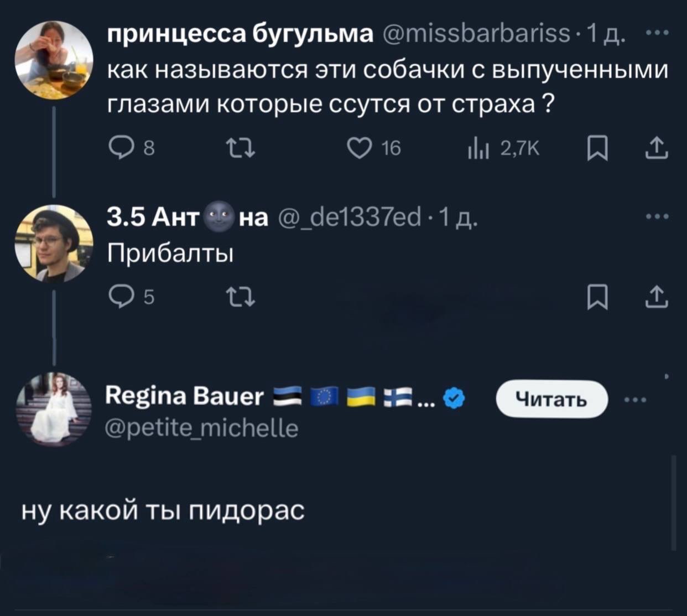Open the @petite_michelle handle link

202,428
